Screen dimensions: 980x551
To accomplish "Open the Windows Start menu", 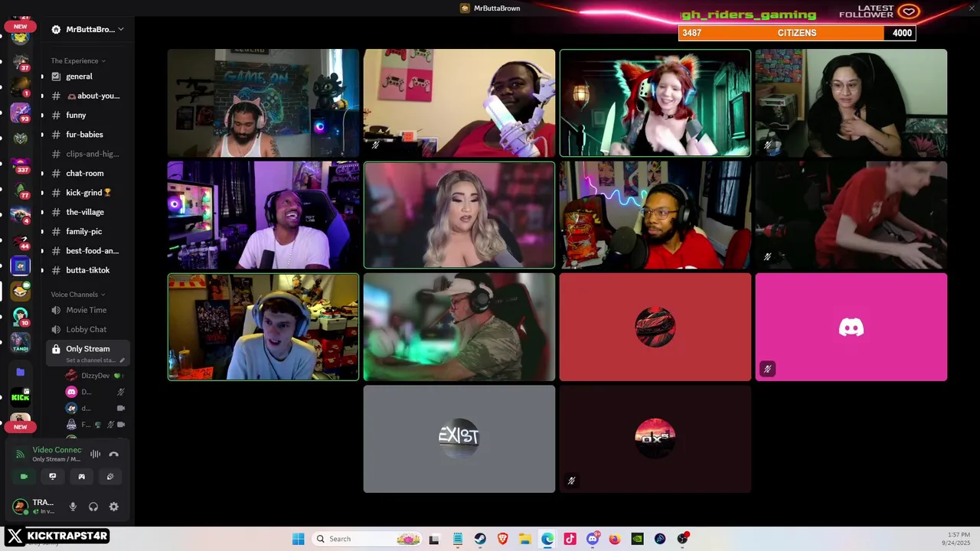I will (x=298, y=539).
